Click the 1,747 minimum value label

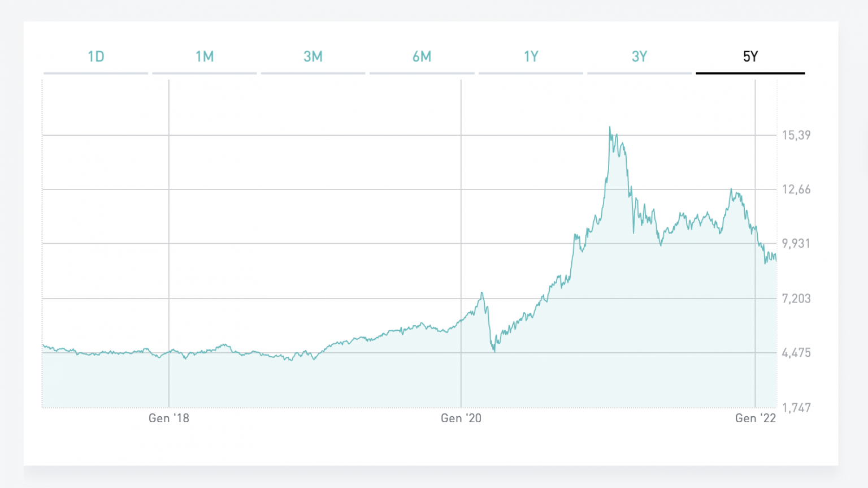coord(796,408)
